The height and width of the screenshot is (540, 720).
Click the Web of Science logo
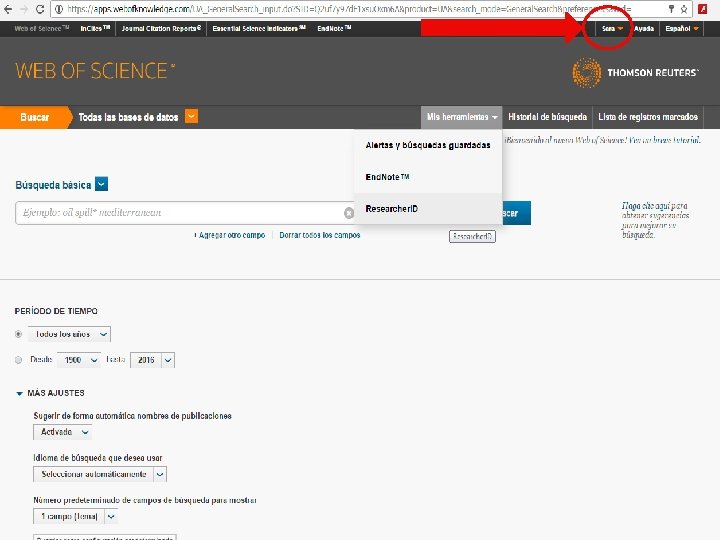coord(96,71)
